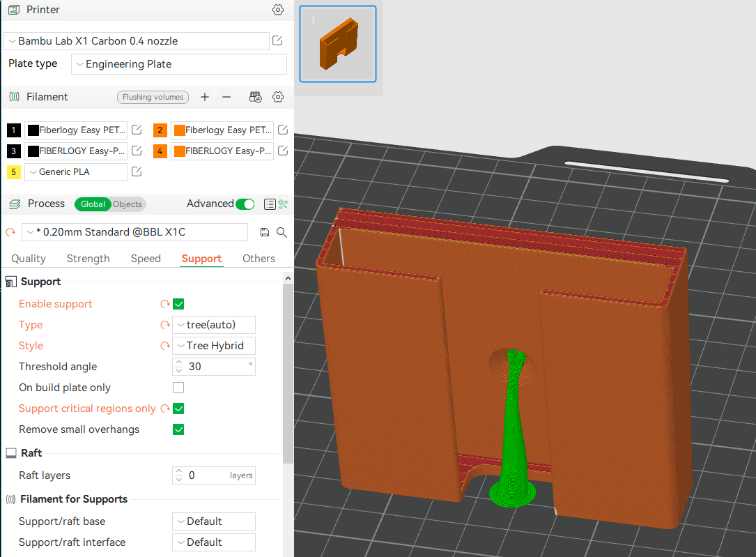The height and width of the screenshot is (557, 756).
Task: Click the settings panel scrollbar up arrow
Action: (x=288, y=278)
